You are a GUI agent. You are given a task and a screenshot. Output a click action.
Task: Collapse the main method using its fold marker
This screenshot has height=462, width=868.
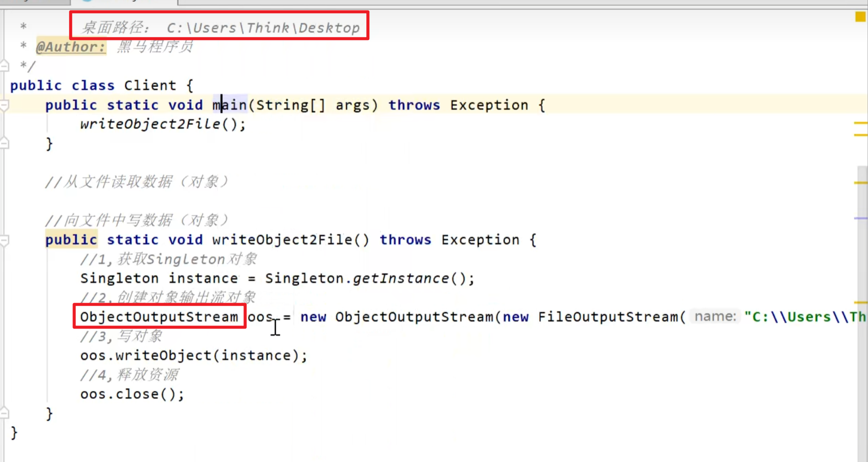(x=5, y=105)
